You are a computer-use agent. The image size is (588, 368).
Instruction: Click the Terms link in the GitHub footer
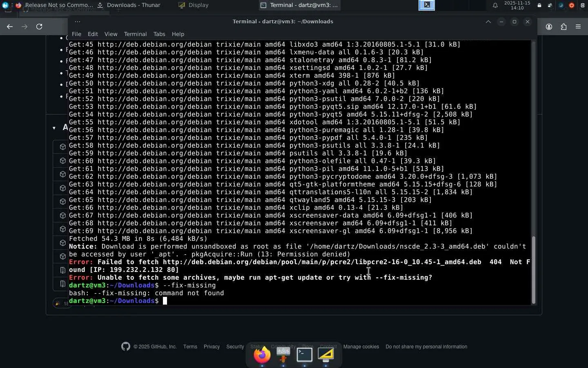[190, 347]
